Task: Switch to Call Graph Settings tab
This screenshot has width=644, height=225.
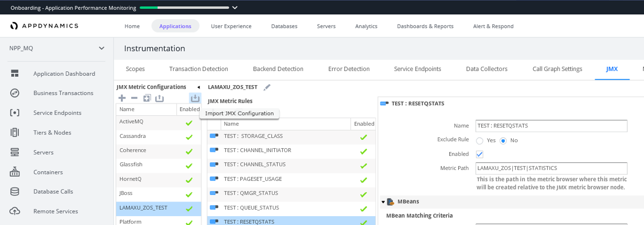Action: click(x=557, y=69)
